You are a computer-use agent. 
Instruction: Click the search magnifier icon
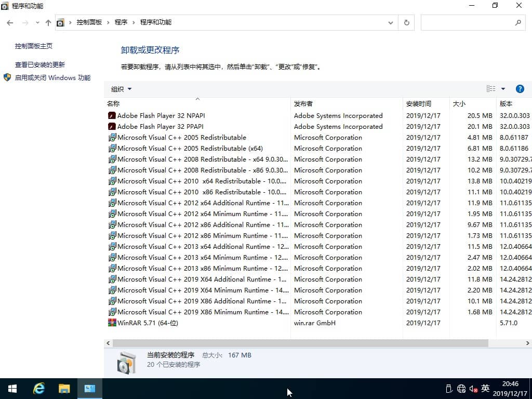[518, 23]
